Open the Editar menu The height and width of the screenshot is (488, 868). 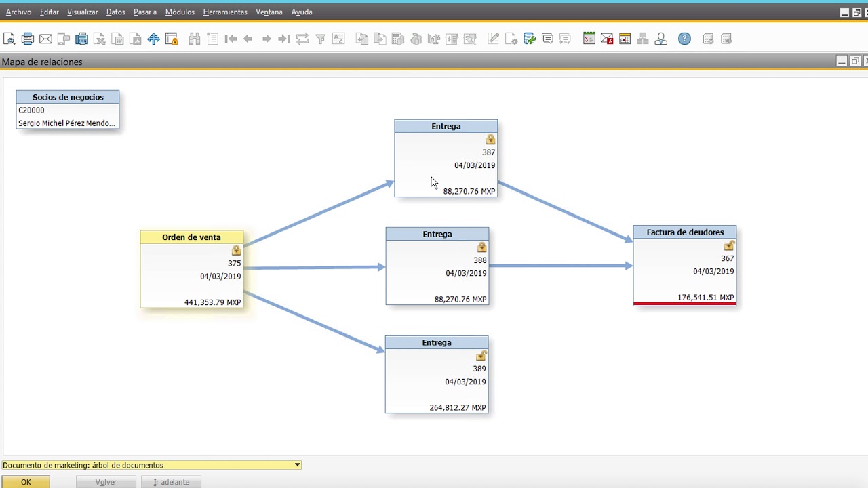(x=50, y=12)
